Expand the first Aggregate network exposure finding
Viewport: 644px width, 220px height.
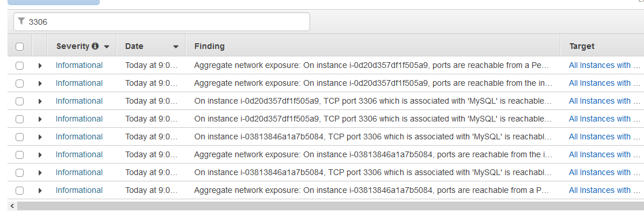(x=40, y=66)
